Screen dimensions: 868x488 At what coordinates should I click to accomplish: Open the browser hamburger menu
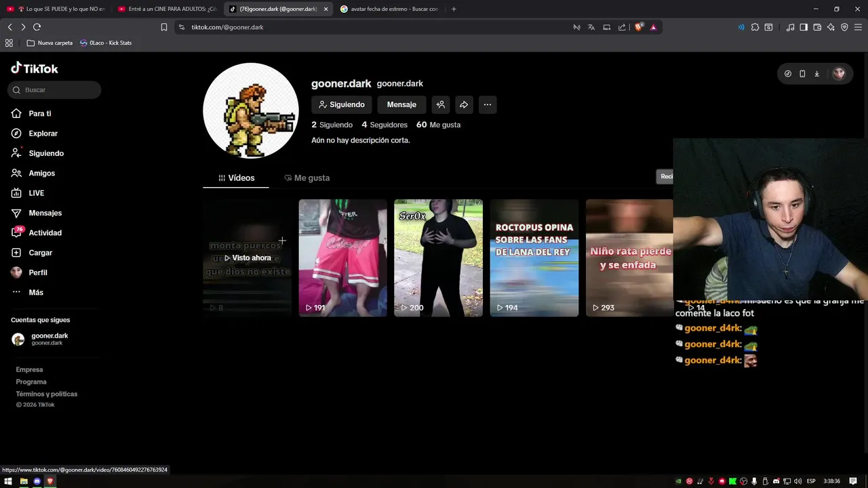pyautogui.click(x=858, y=27)
